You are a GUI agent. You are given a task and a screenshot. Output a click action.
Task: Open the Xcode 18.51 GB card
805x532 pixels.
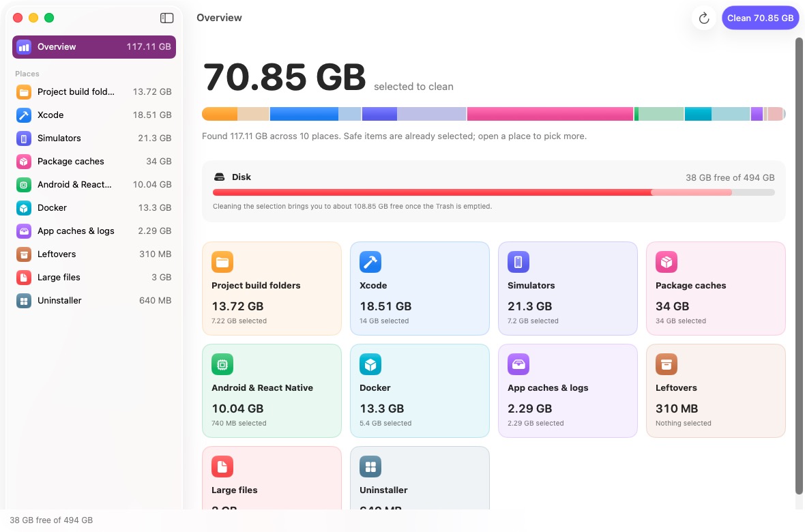[420, 289]
